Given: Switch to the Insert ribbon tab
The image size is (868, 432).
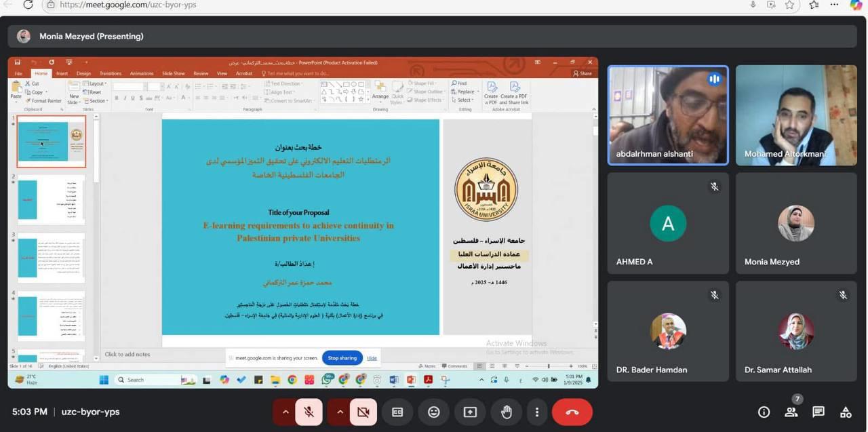Looking at the screenshot, I should (x=62, y=73).
